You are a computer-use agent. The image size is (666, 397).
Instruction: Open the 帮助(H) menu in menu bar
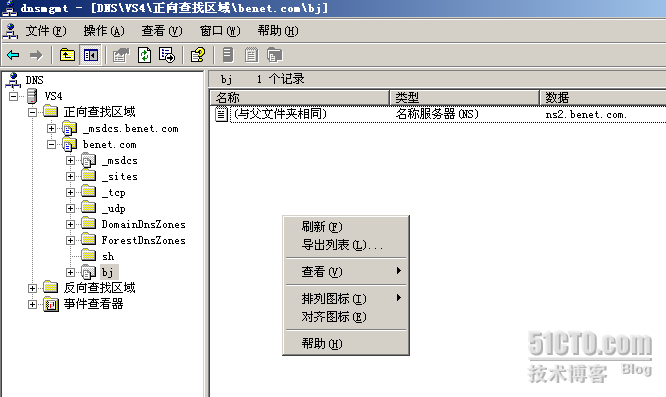(x=278, y=31)
